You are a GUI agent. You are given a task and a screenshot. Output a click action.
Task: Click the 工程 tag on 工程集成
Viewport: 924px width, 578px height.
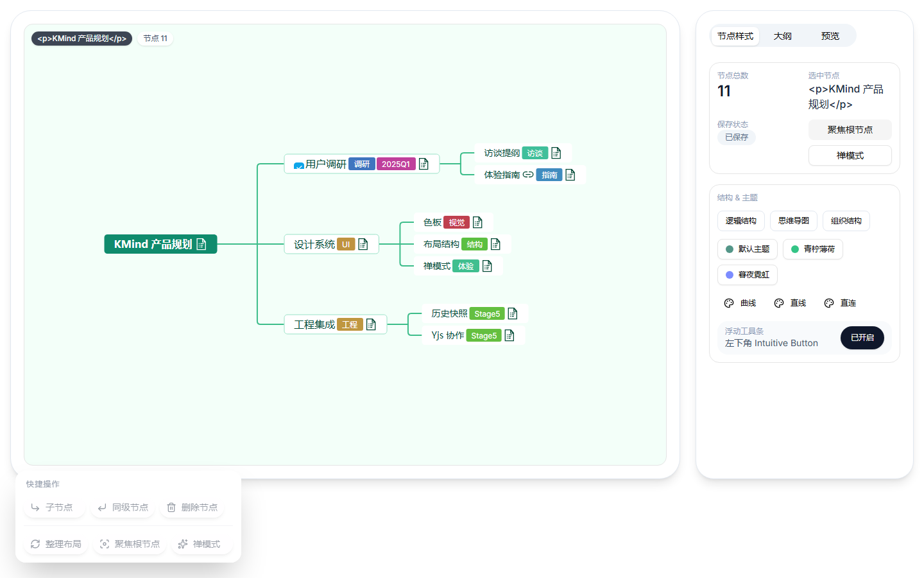click(x=350, y=324)
